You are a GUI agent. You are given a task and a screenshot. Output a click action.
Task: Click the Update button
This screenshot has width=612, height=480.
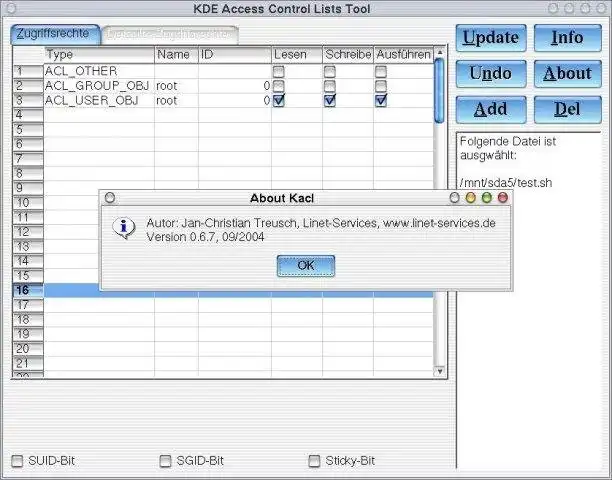click(x=491, y=38)
